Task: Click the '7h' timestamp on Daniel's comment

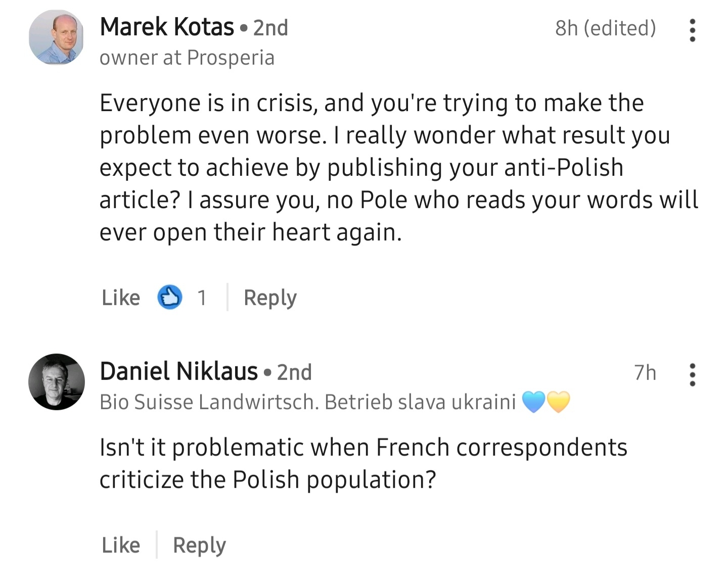Action: click(x=645, y=373)
